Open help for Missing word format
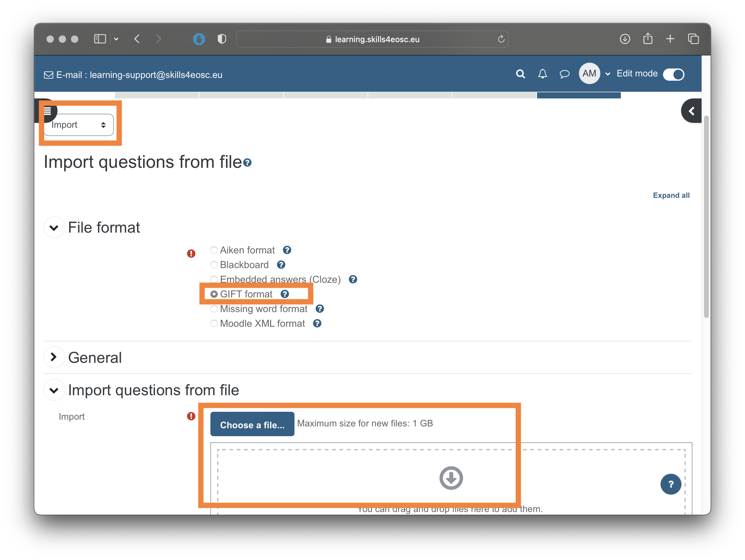The width and height of the screenshot is (745, 560). click(320, 309)
